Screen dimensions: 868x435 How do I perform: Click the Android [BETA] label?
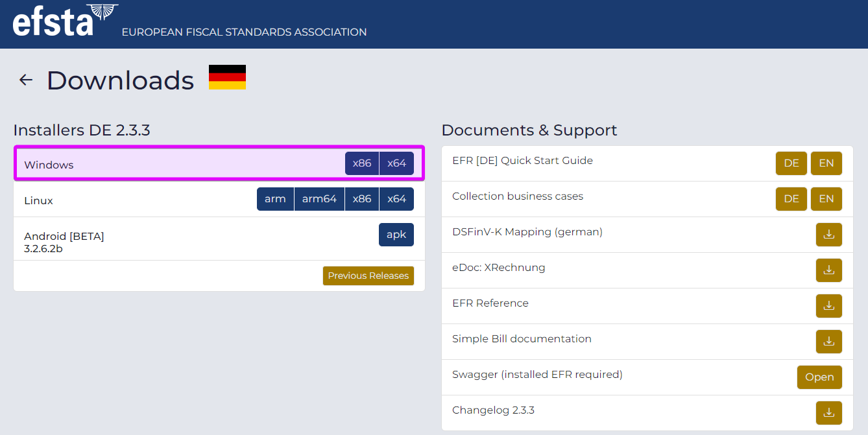pos(64,236)
